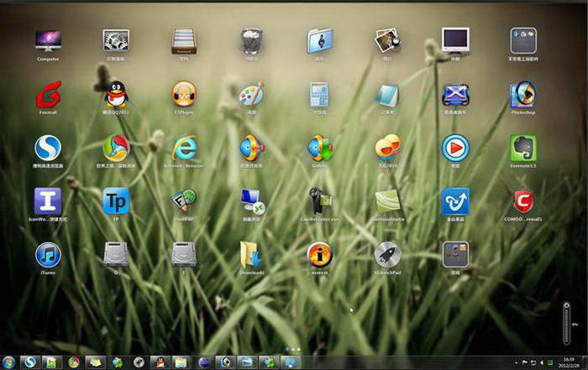Viewport: 588px width, 370px height.
Task: Open the system preferences gear icon
Action: 116,41
